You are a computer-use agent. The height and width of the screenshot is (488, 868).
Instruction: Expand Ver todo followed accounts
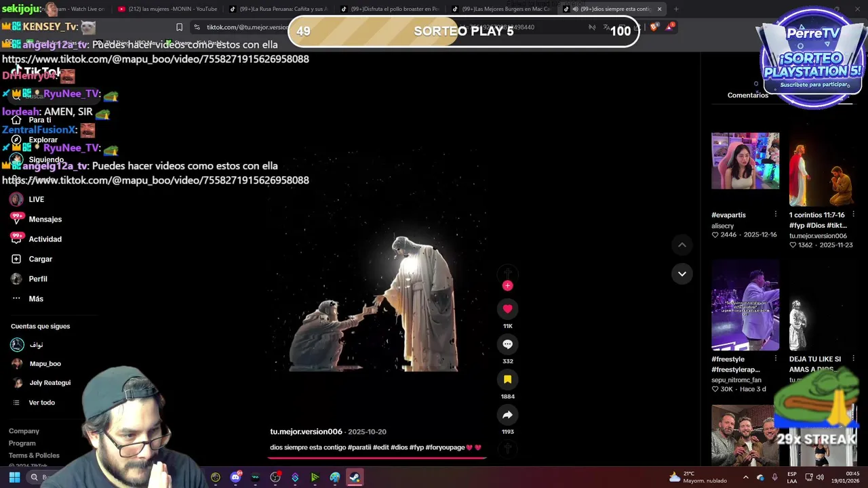pyautogui.click(x=41, y=403)
